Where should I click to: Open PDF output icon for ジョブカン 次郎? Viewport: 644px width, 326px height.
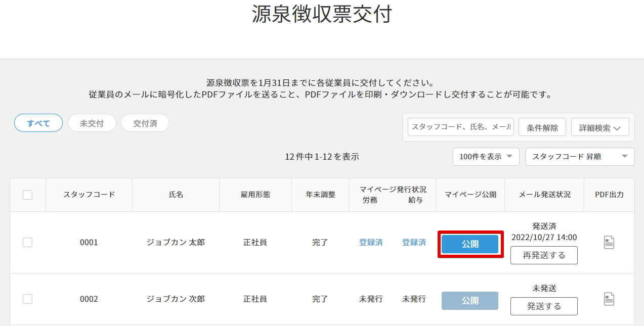point(609,299)
